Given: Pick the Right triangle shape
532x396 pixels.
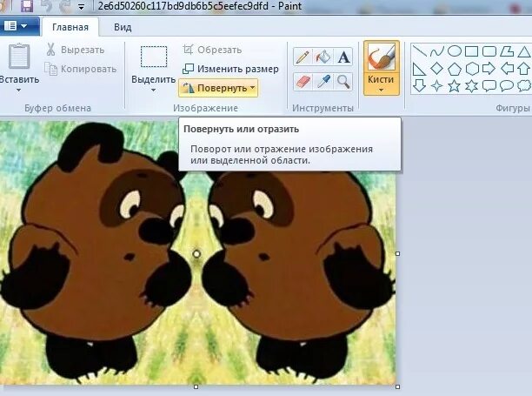Looking at the screenshot, I should (419, 69).
